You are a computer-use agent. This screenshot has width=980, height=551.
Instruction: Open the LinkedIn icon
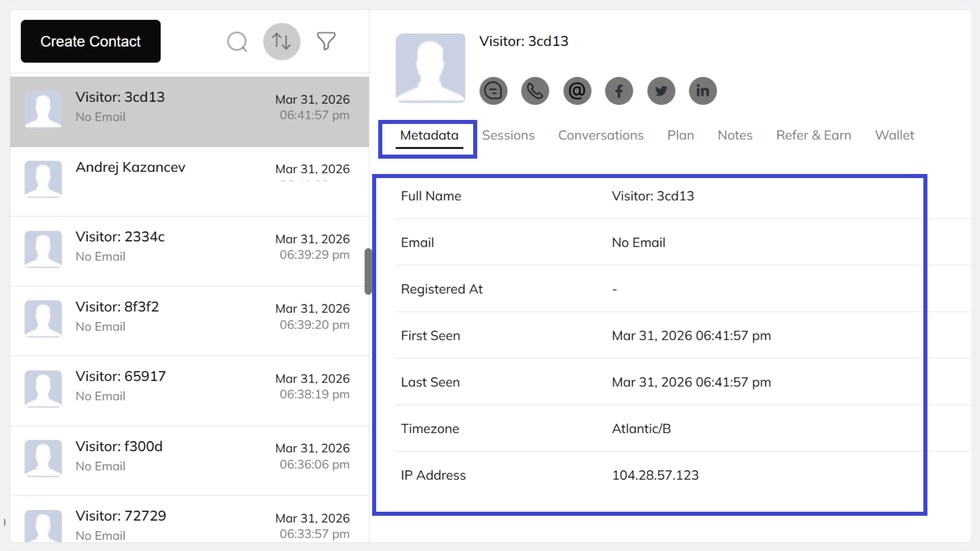pyautogui.click(x=702, y=91)
